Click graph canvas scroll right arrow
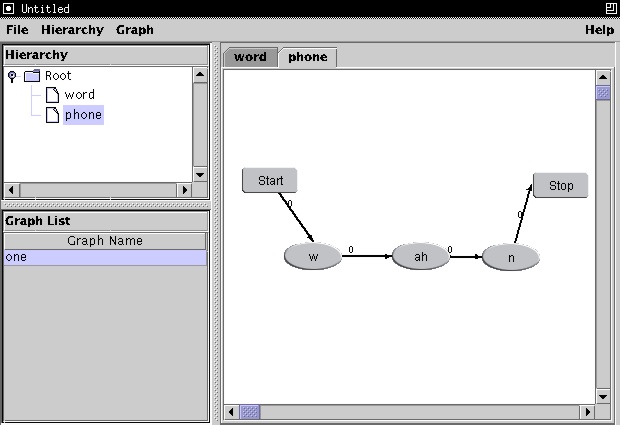 click(x=588, y=412)
